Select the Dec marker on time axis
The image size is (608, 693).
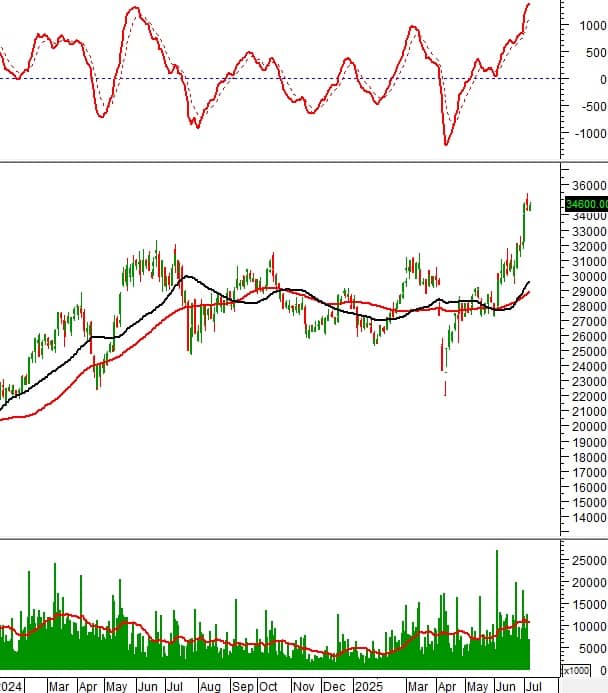pos(334,686)
